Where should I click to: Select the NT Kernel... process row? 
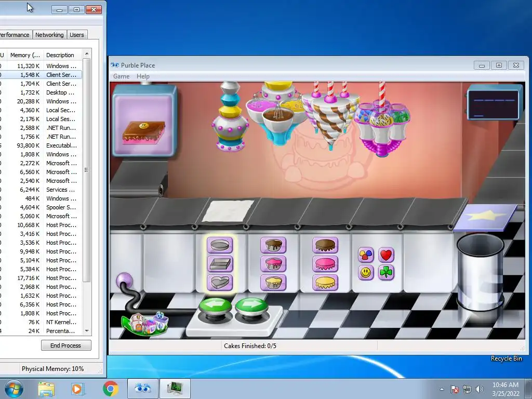(41, 322)
